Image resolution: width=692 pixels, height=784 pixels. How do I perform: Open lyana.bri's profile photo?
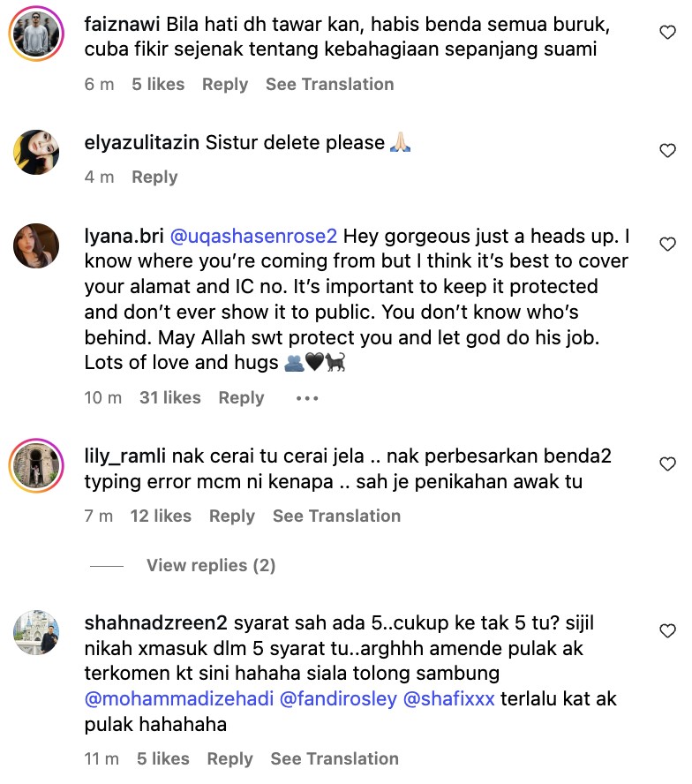click(x=36, y=246)
